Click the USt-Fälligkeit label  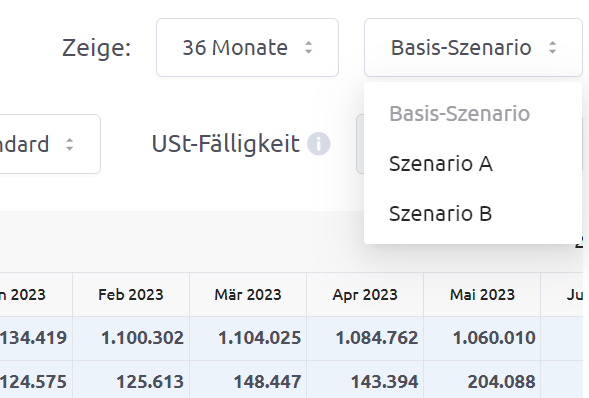pos(226,144)
